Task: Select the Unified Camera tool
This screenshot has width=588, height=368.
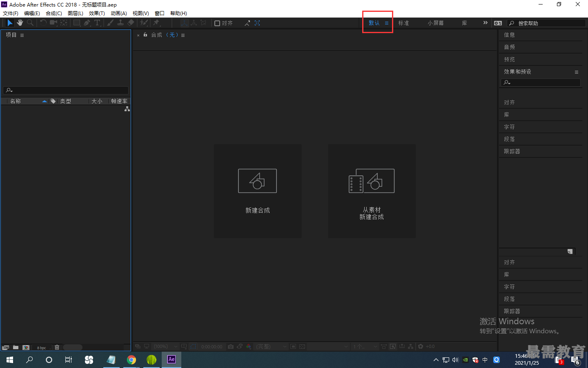Action: click(53, 23)
